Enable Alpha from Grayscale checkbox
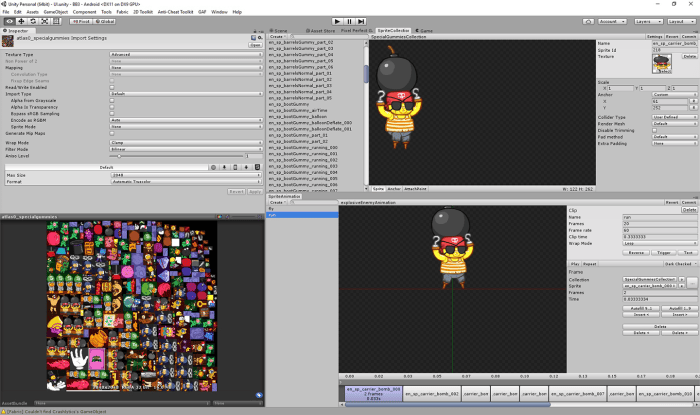This screenshot has height=415, width=700. tap(112, 100)
